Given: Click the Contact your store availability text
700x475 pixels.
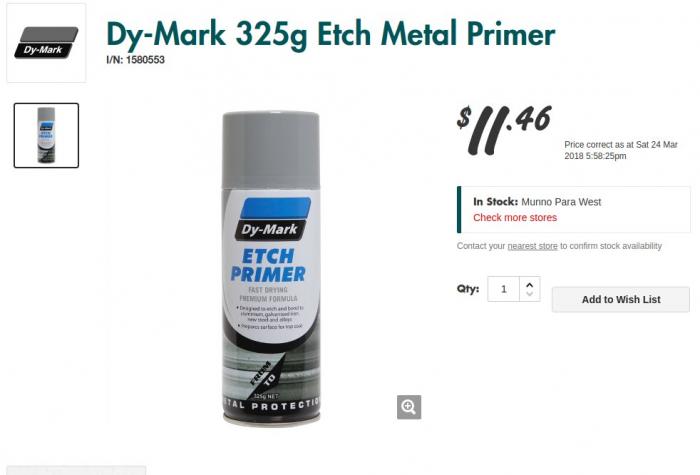Looking at the screenshot, I should click(x=559, y=246).
